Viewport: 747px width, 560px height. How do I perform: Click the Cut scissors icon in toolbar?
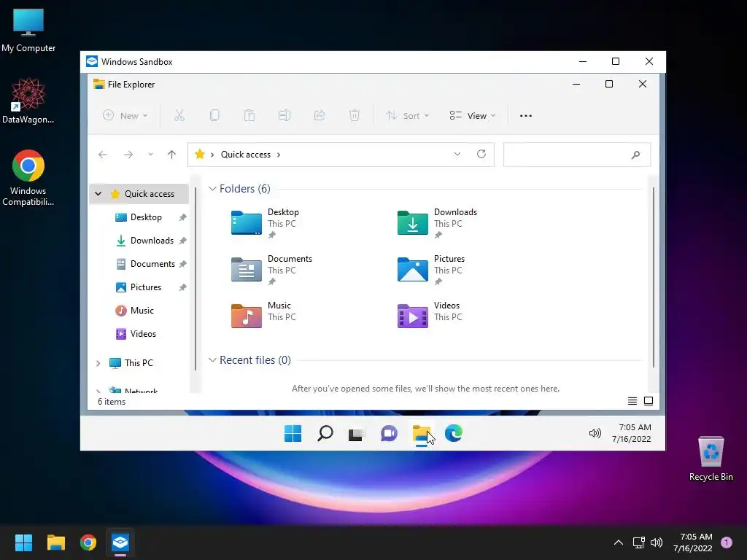click(x=179, y=115)
